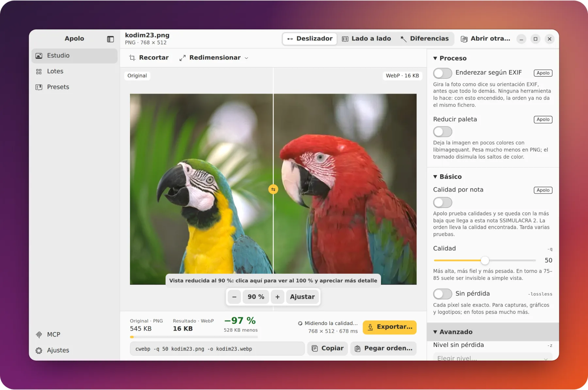Click the reduced view hint banner
The image size is (588, 390).
pyautogui.click(x=273, y=281)
